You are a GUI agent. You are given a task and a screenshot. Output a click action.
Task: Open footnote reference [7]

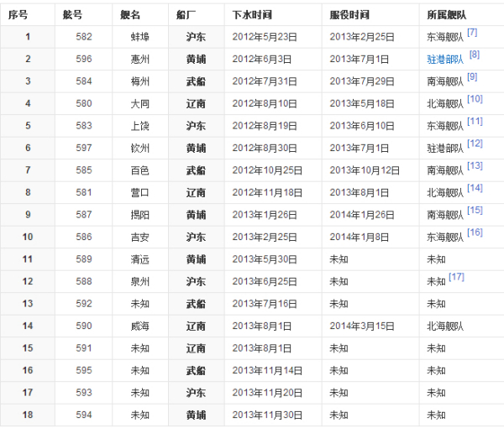[x=472, y=33]
